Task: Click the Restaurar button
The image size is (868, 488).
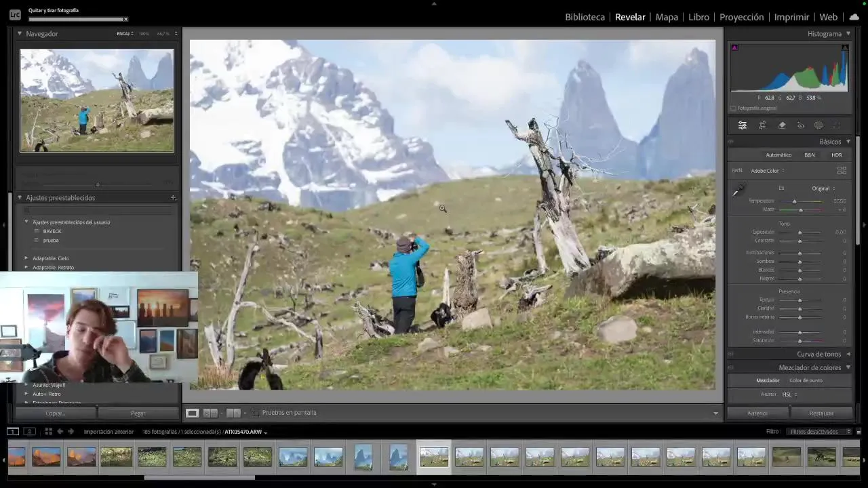Action: tap(821, 413)
